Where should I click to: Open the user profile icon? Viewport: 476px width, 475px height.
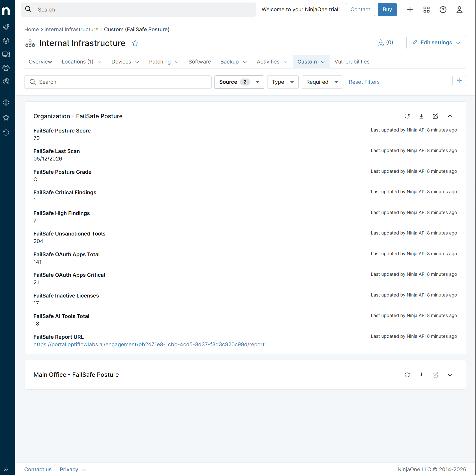[459, 10]
